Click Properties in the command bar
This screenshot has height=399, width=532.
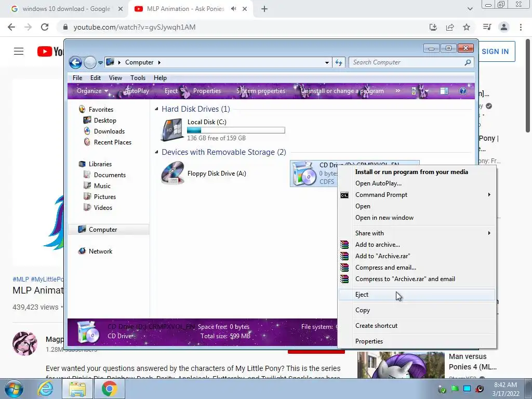tap(207, 91)
